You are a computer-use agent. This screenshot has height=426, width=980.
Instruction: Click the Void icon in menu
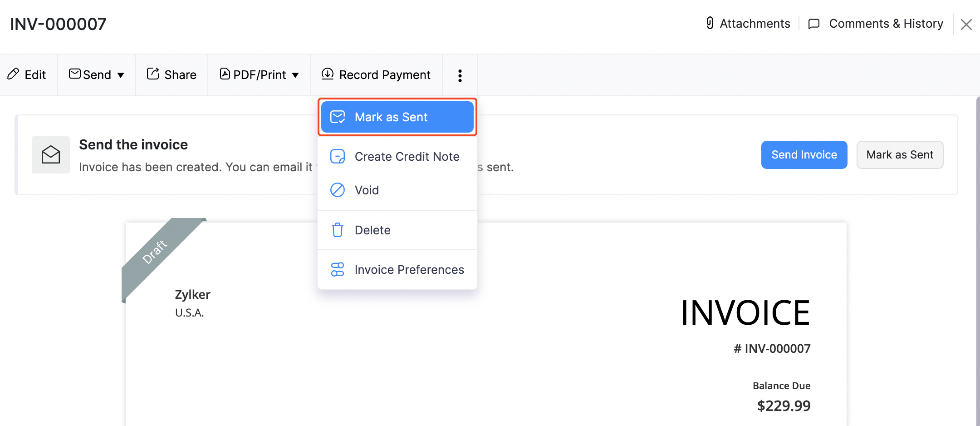pos(338,190)
